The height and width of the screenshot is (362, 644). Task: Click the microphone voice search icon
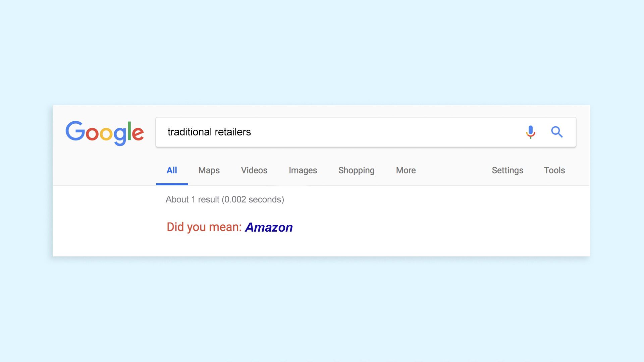click(x=530, y=131)
